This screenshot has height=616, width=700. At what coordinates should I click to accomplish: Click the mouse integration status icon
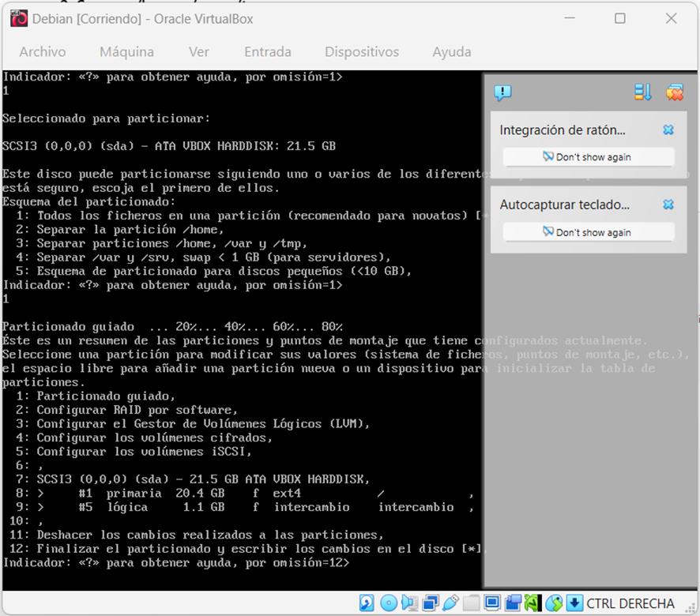coord(554,603)
